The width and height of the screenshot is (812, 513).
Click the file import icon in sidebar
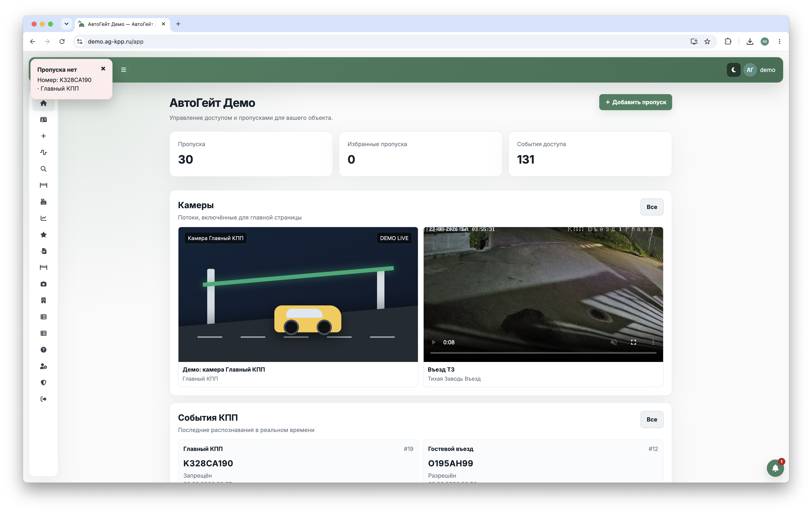point(44,251)
